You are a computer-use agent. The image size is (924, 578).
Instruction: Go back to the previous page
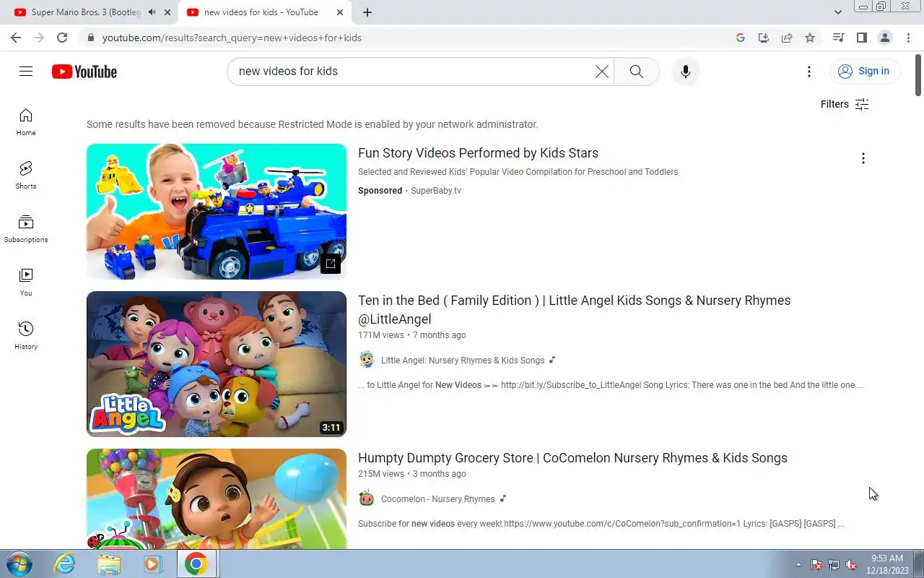click(16, 38)
